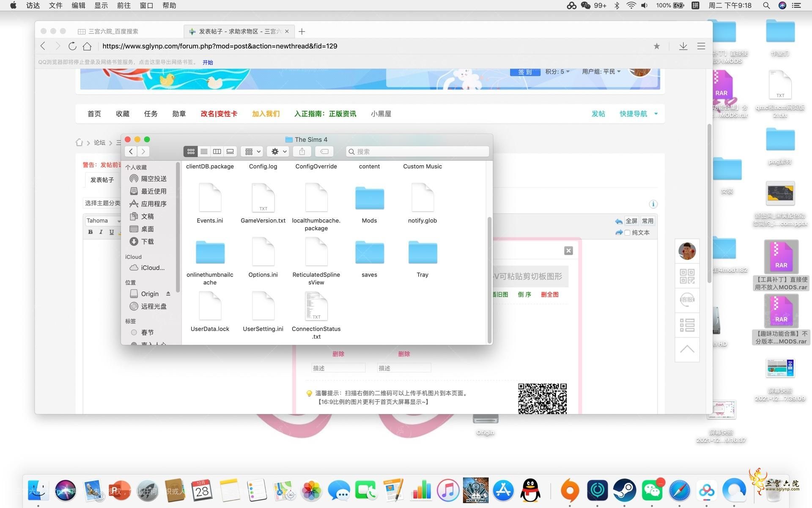
Task: Expand the 积分: 5 dropdown
Action: [x=557, y=72]
